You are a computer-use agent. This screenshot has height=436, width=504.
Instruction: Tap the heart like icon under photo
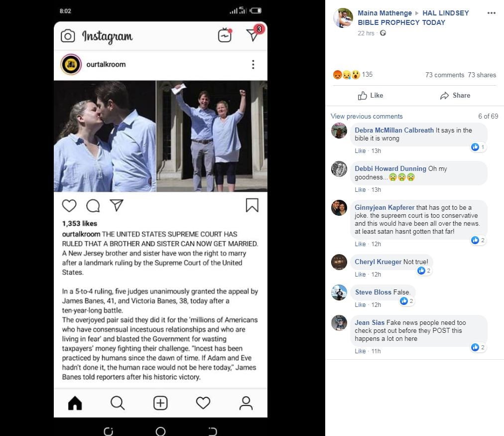[69, 206]
